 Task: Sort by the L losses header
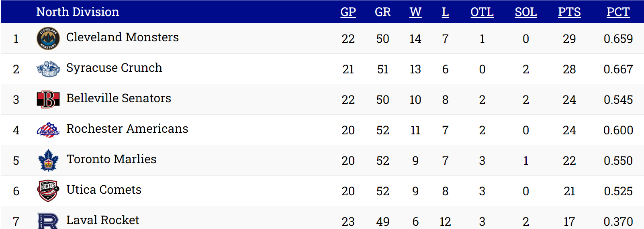point(445,12)
